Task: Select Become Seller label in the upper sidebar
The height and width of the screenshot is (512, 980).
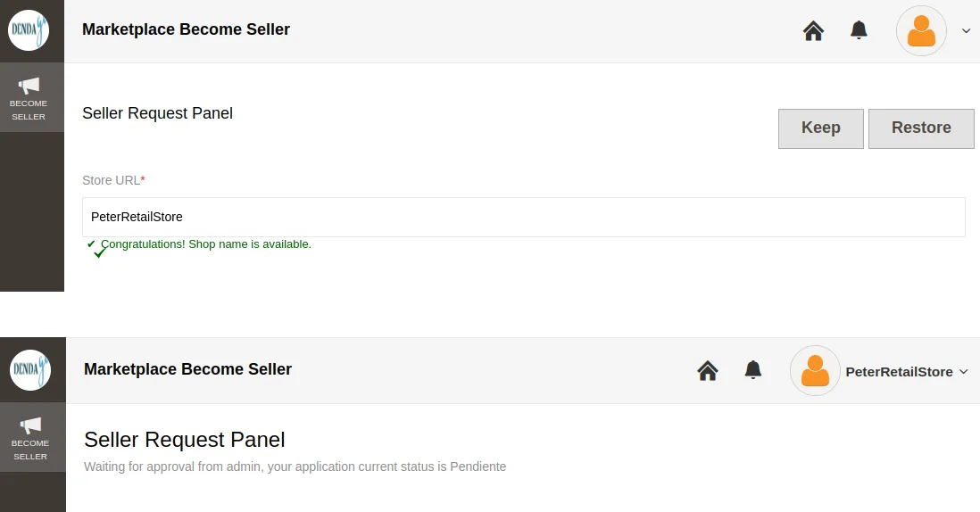Action: pos(29,110)
